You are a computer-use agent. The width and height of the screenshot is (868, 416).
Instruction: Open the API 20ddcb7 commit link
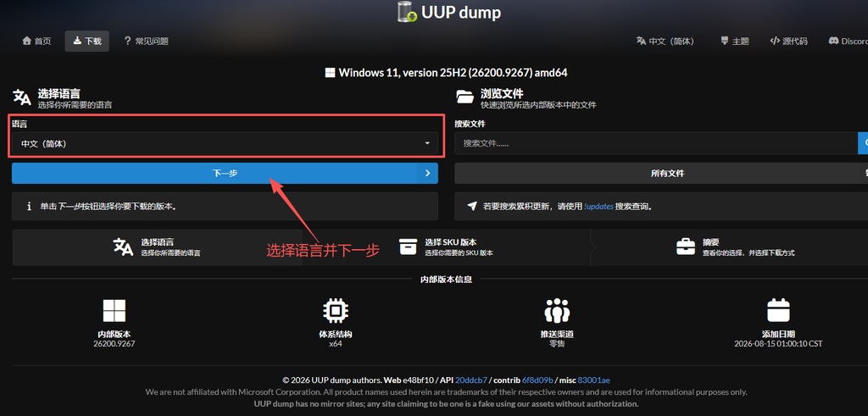pyautogui.click(x=471, y=380)
